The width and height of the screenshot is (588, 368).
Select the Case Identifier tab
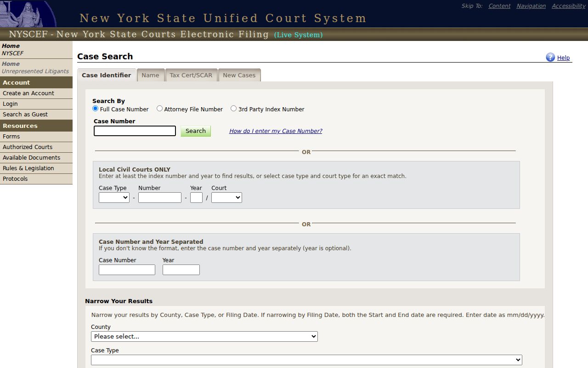pyautogui.click(x=107, y=75)
